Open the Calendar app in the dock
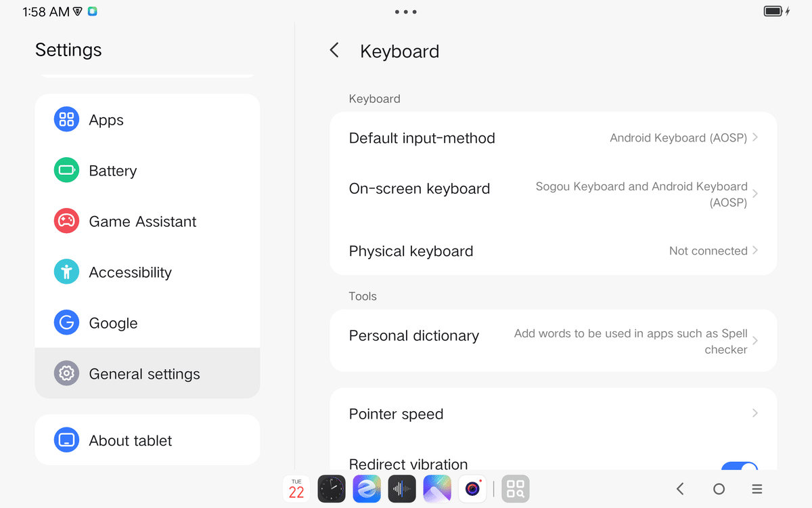This screenshot has height=508, width=812. click(x=296, y=488)
